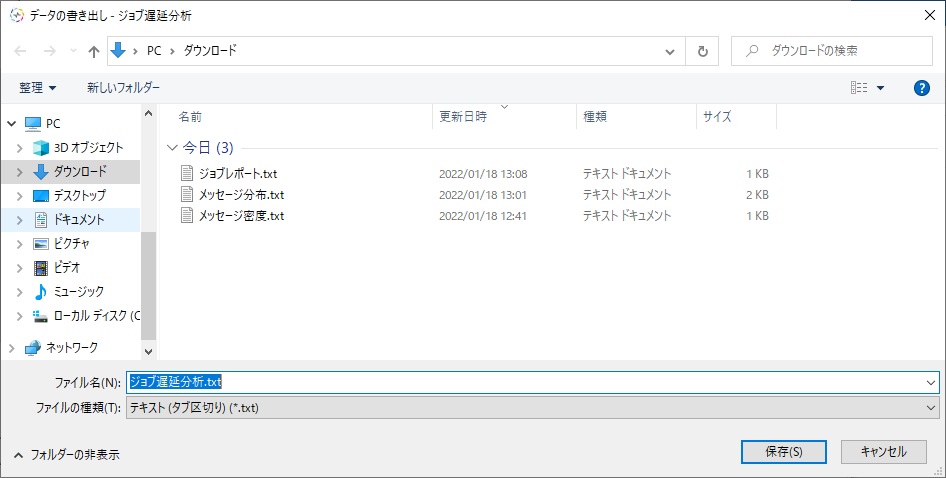The image size is (946, 478).
Task: Sort by the サイズ column header
Action: click(x=717, y=117)
